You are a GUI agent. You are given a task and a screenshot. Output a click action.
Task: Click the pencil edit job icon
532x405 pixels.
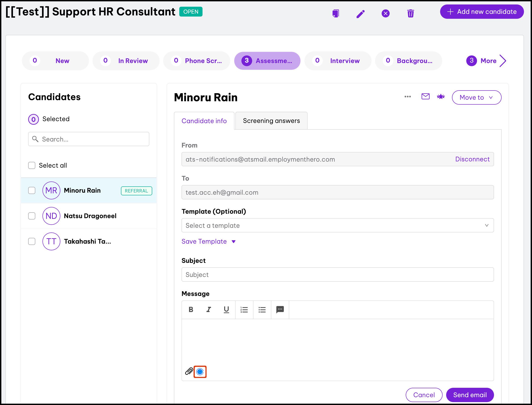pyautogui.click(x=360, y=14)
